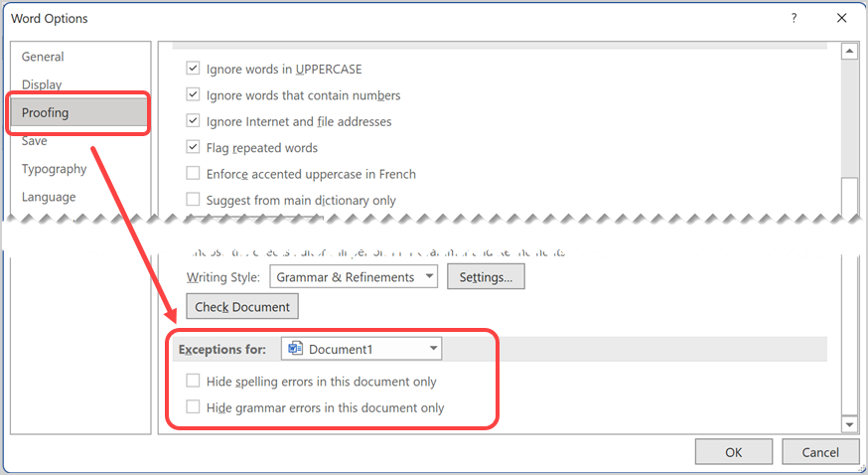Disable Ignore Internet and file addresses
The image size is (868, 475).
pos(194,121)
